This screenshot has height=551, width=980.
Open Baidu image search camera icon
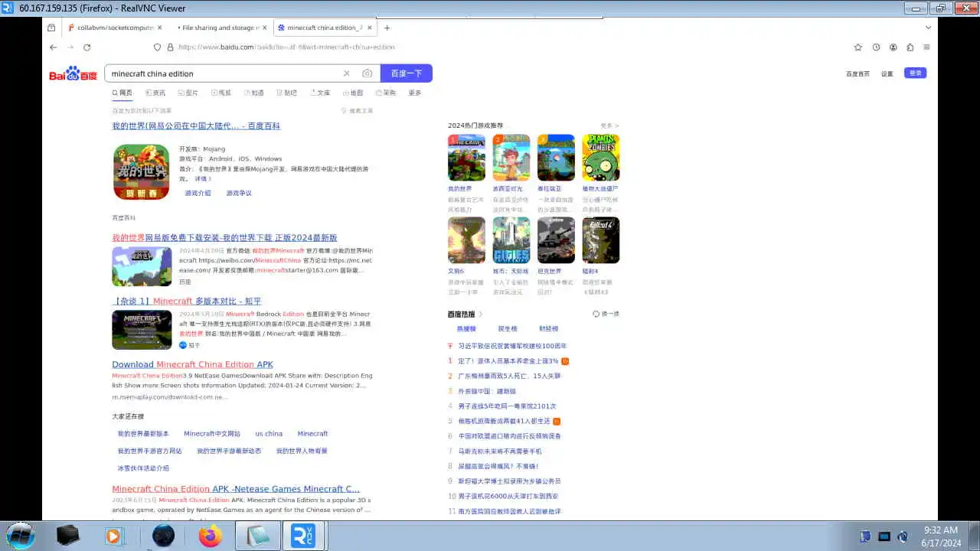point(367,73)
